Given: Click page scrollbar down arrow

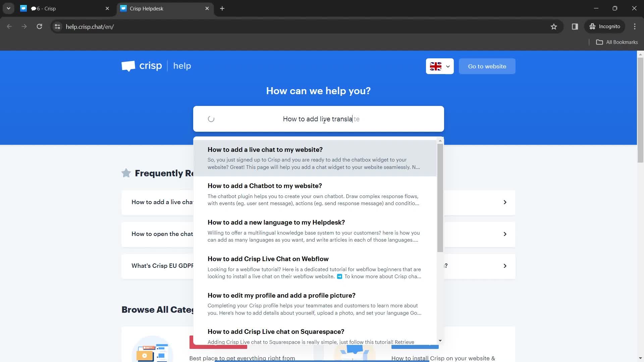Looking at the screenshot, I should click(x=640, y=359).
